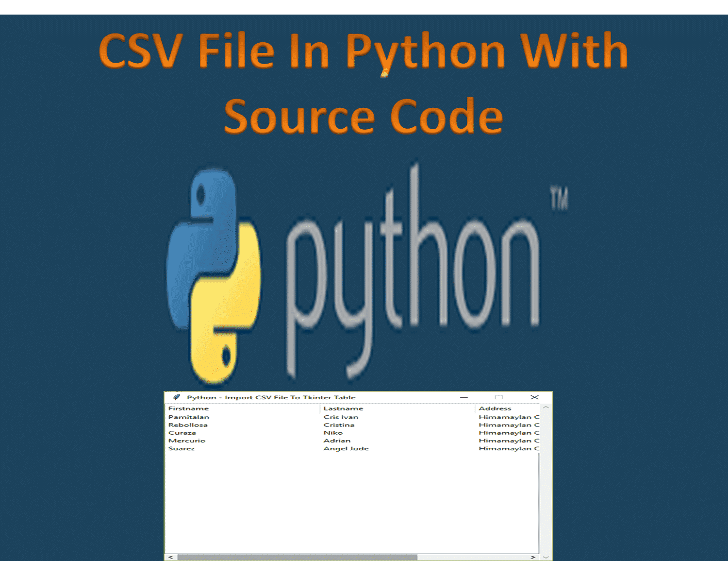Click the horizontal scrollbar thumb
This screenshot has height=561, width=728.
(297, 557)
